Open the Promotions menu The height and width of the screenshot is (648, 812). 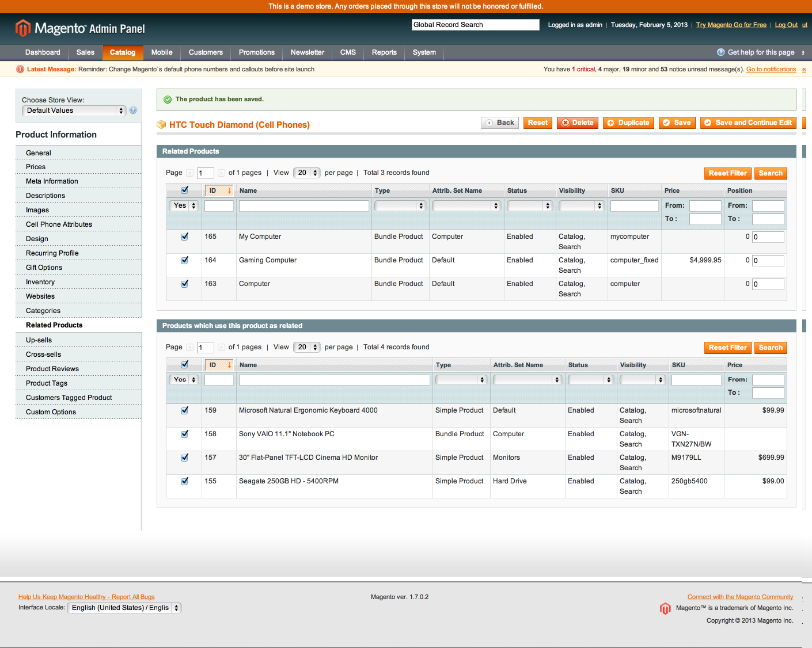pyautogui.click(x=257, y=52)
